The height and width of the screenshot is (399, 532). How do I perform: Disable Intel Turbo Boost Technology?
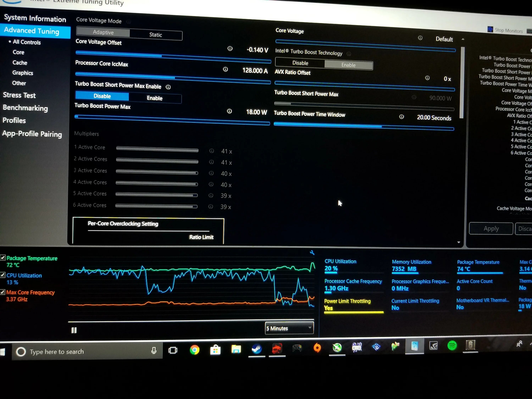pyautogui.click(x=300, y=63)
